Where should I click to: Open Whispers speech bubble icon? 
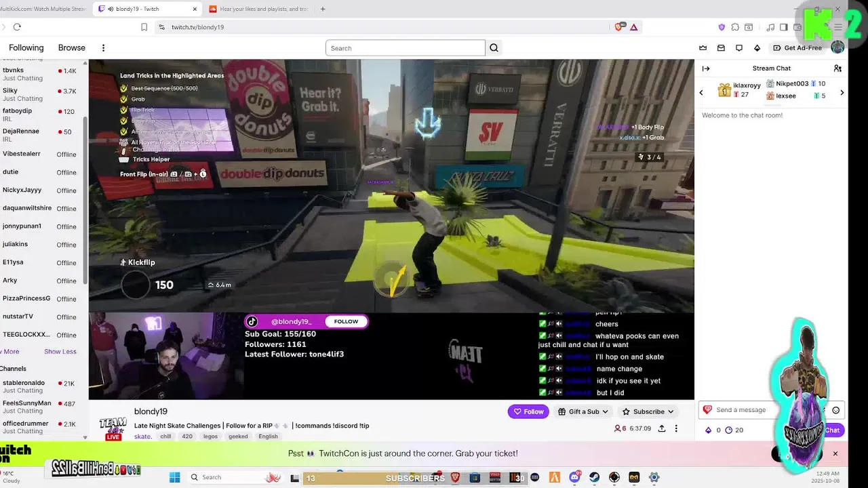[739, 48]
